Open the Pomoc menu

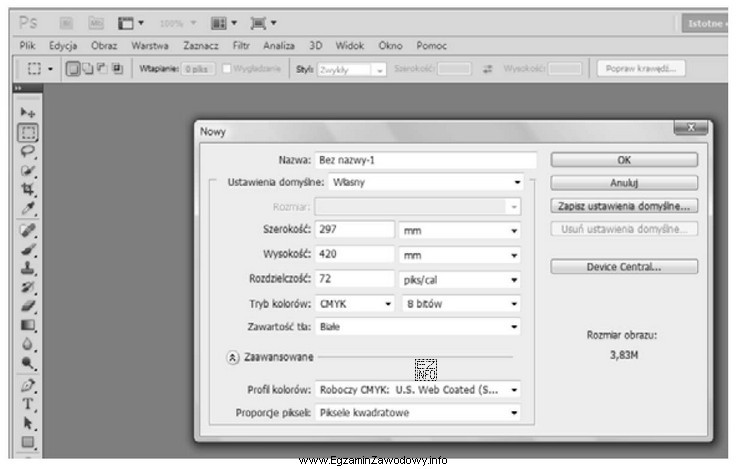click(431, 46)
